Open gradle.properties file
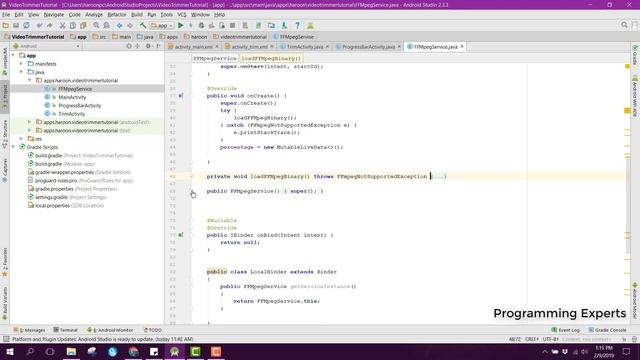 pyautogui.click(x=54, y=189)
